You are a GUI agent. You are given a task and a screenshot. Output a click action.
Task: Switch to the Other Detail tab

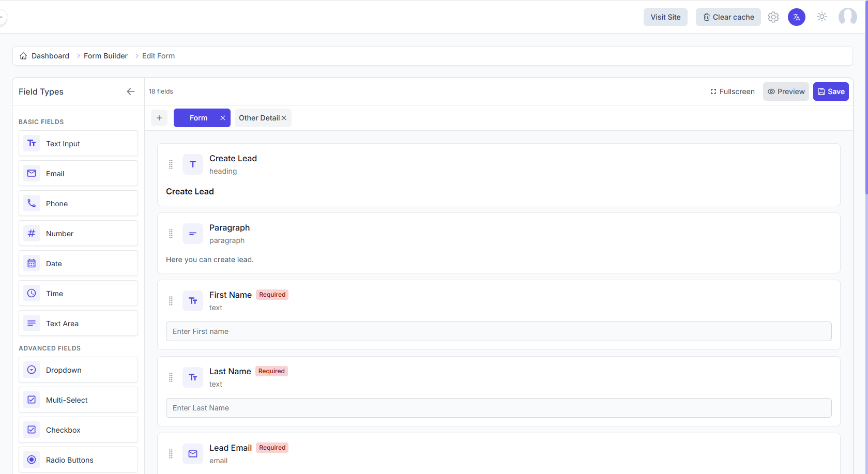[x=258, y=118]
